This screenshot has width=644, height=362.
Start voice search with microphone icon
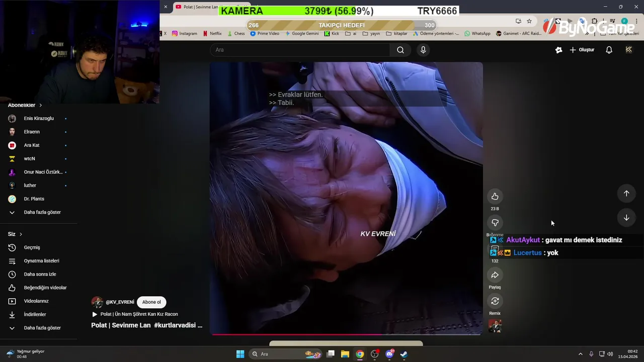pyautogui.click(x=423, y=50)
